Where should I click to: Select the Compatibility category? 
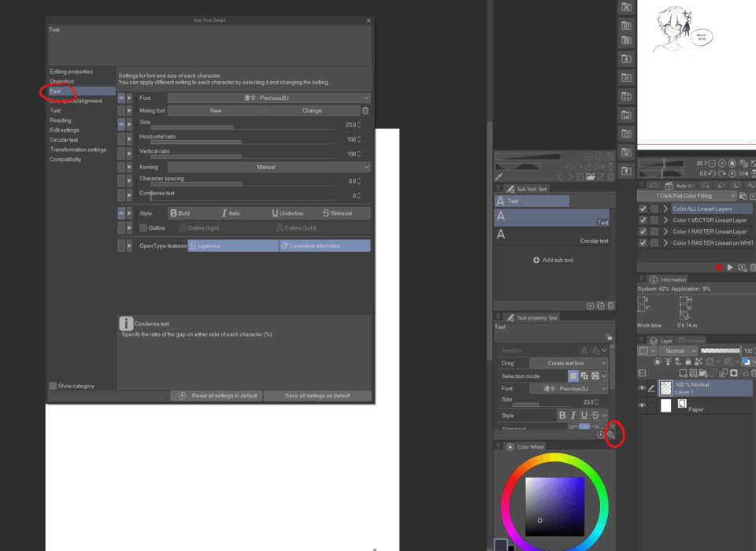pos(65,160)
